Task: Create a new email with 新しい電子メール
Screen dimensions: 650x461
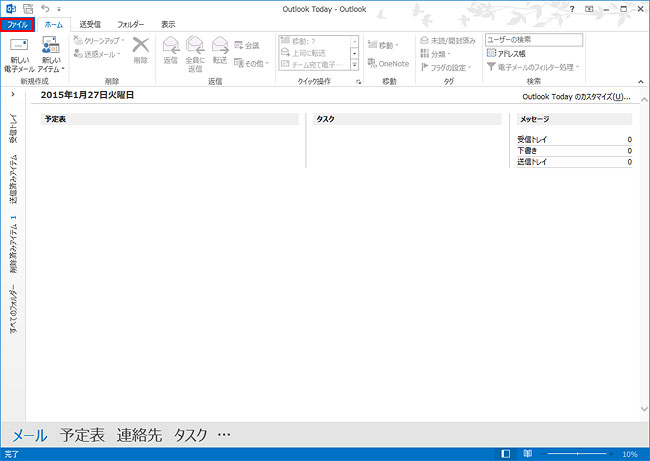Action: pyautogui.click(x=19, y=55)
